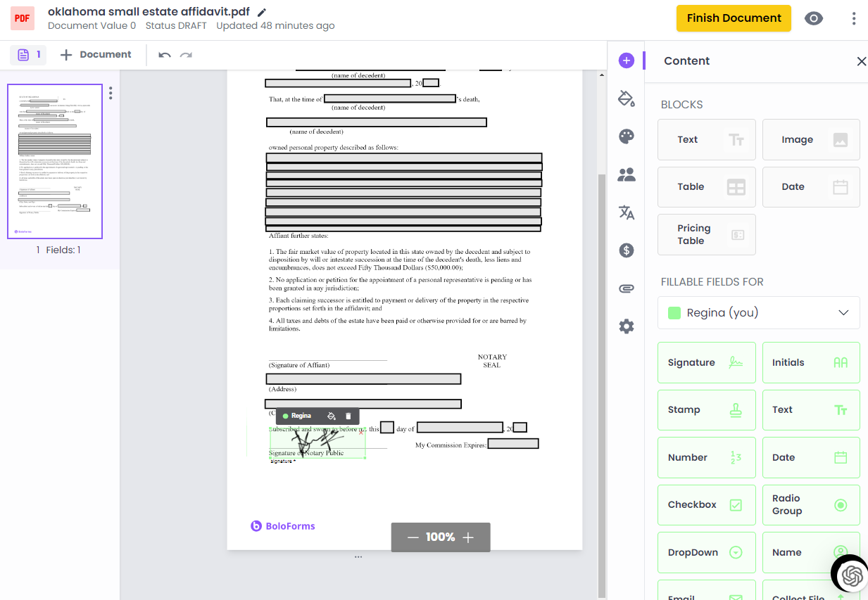The width and height of the screenshot is (868, 600).
Task: Open the three-dot overflow menu
Action: [854, 18]
